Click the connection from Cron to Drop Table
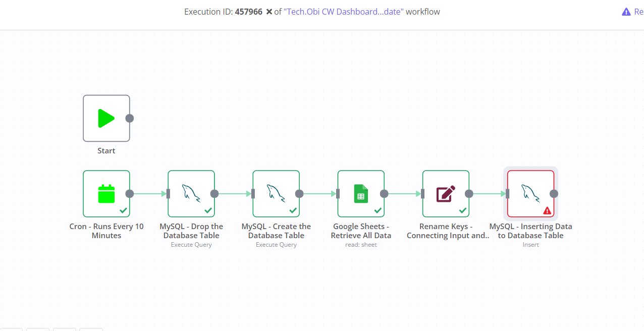The image size is (644, 331). pos(150,193)
